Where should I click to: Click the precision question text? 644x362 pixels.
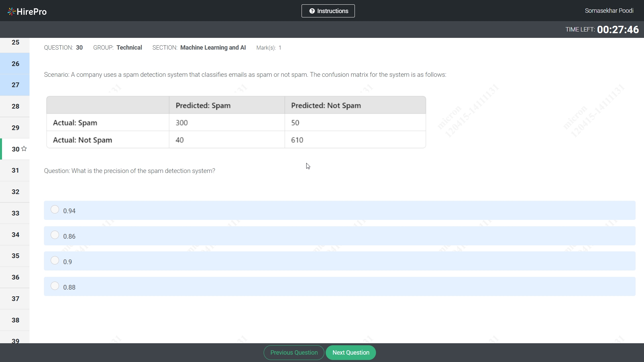[129, 171]
